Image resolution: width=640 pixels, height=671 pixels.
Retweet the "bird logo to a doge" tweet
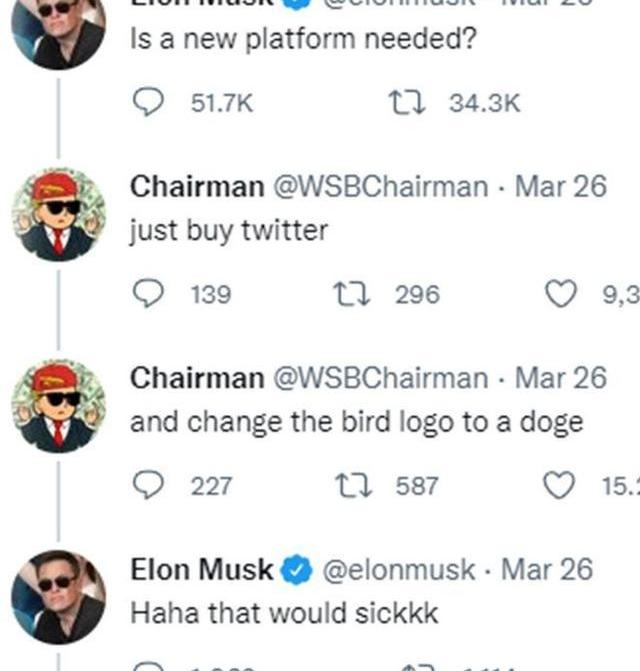pyautogui.click(x=357, y=486)
